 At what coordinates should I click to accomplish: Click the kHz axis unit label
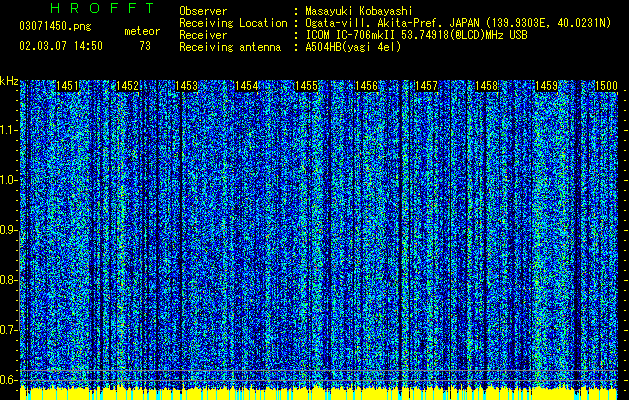tap(9, 81)
